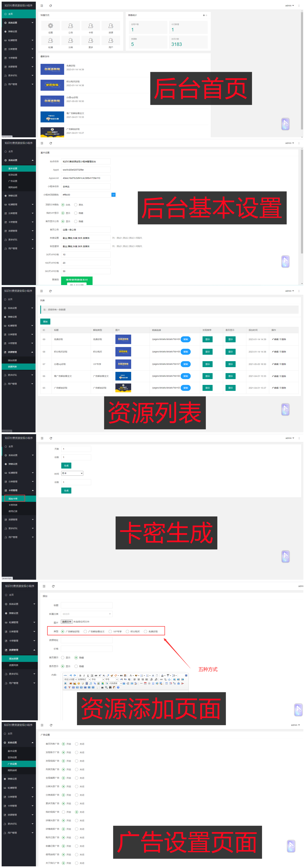Open the 所属分类 请选择 dropdown

[x=87, y=614]
